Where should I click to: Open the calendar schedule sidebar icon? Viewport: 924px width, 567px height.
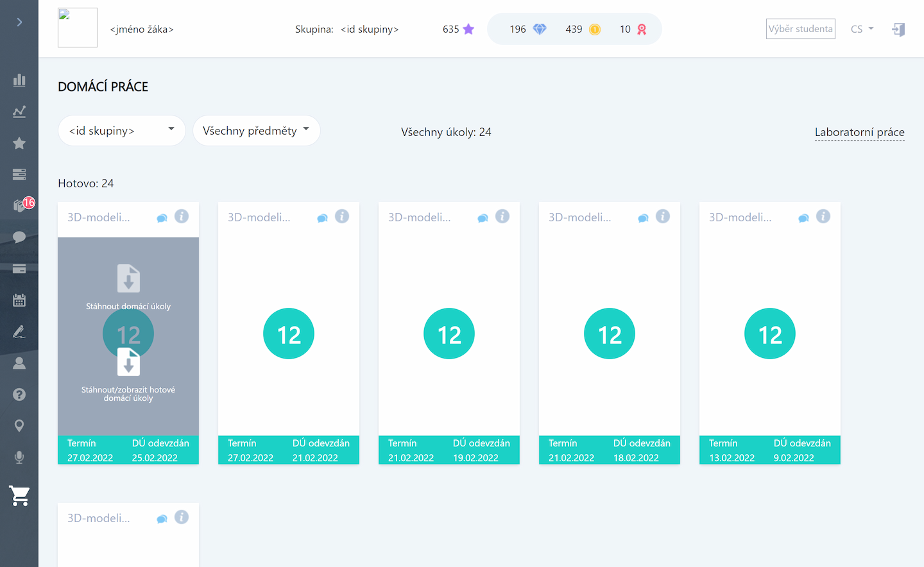[x=19, y=300]
